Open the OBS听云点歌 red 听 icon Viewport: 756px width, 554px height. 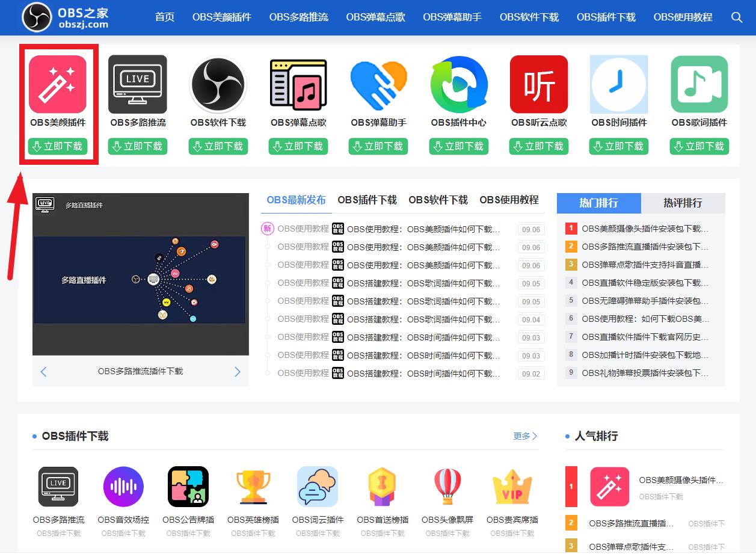(x=538, y=83)
